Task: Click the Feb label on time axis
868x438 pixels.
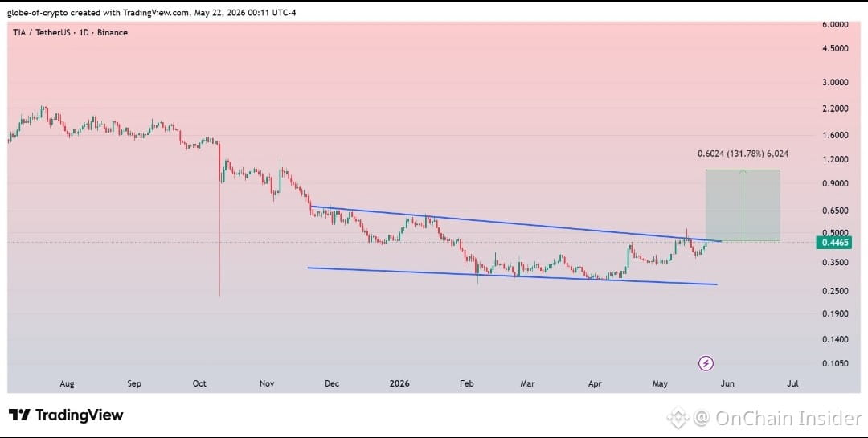Action: click(467, 383)
